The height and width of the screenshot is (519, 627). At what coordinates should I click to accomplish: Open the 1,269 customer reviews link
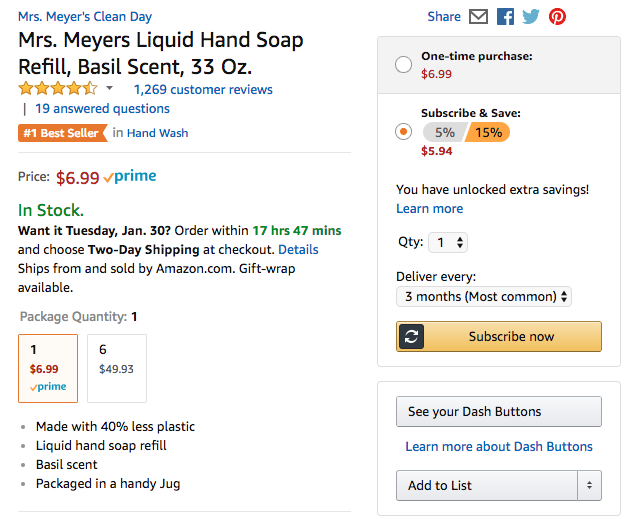point(203,89)
